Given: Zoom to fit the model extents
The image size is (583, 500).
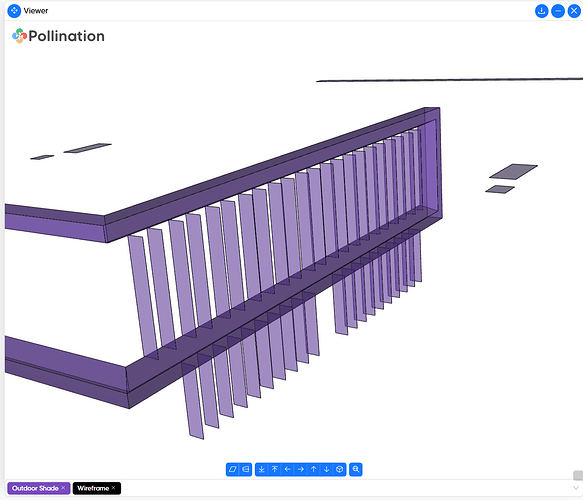Looking at the screenshot, I should [x=356, y=469].
